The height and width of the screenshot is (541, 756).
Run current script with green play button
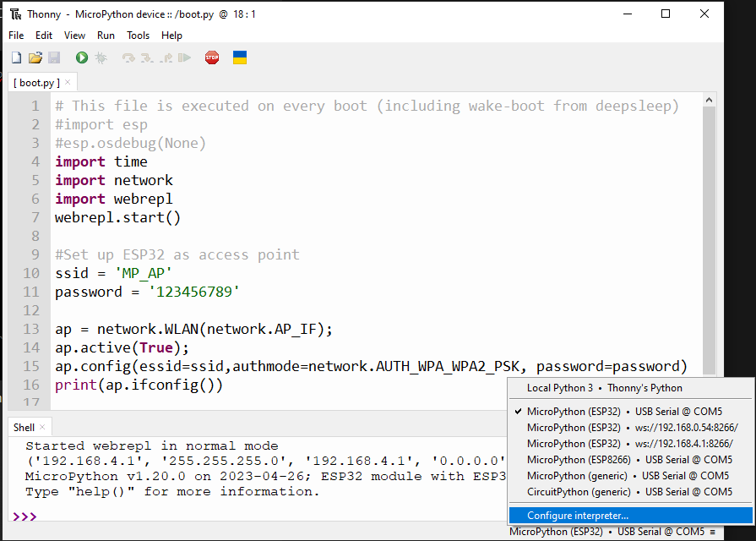pos(82,57)
